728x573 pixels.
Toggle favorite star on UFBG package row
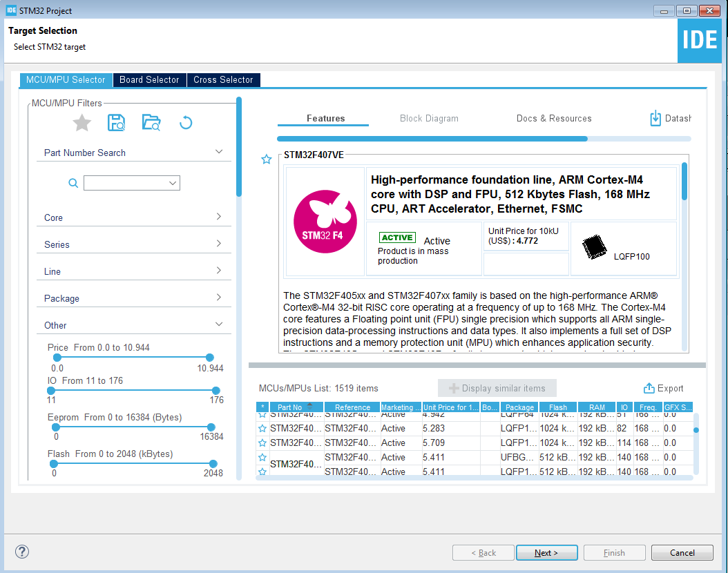click(262, 457)
